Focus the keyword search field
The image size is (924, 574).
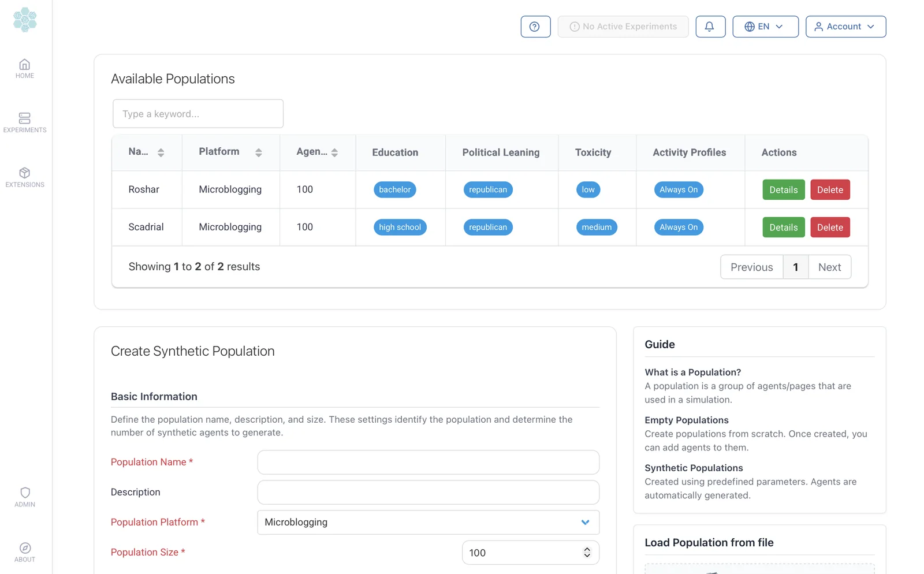click(198, 114)
